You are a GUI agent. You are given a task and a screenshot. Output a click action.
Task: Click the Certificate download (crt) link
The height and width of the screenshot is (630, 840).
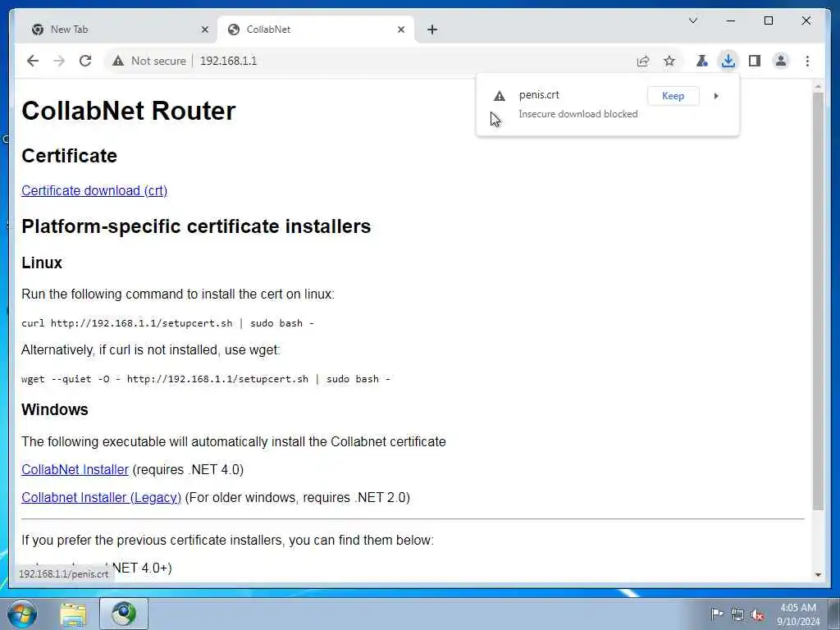[x=94, y=190]
